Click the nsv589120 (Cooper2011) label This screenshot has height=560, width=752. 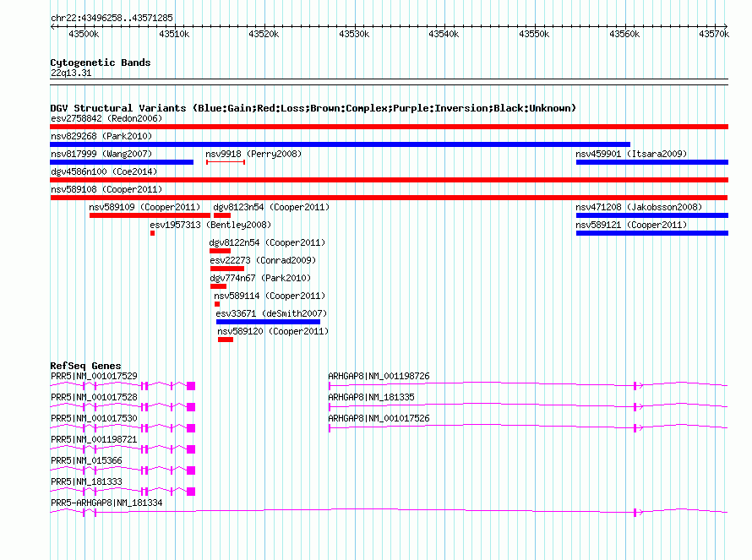[273, 331]
